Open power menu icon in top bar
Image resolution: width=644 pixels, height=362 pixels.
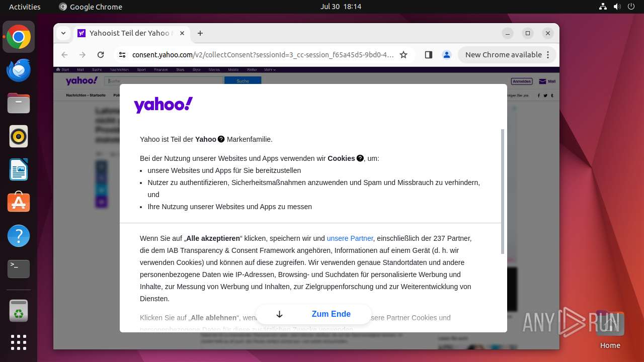pyautogui.click(x=631, y=7)
